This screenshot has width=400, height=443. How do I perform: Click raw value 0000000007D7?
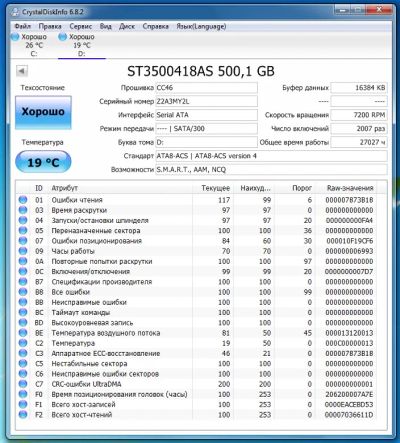coord(349,271)
